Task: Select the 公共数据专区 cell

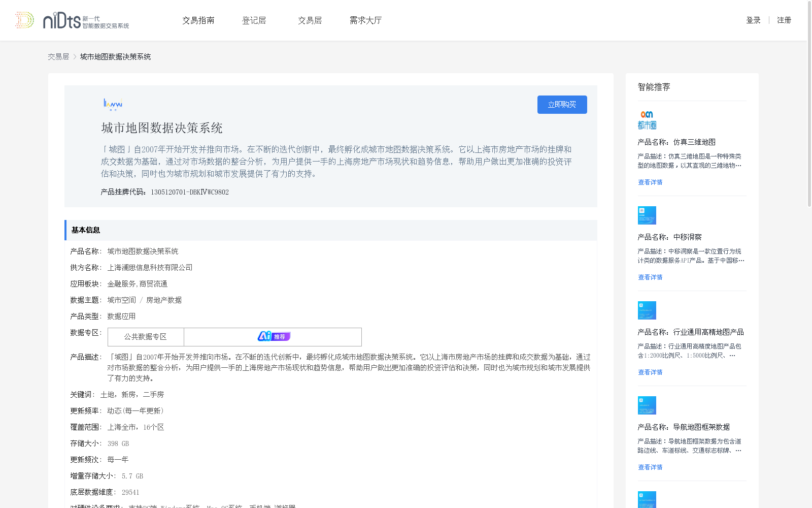Action: coord(146,337)
